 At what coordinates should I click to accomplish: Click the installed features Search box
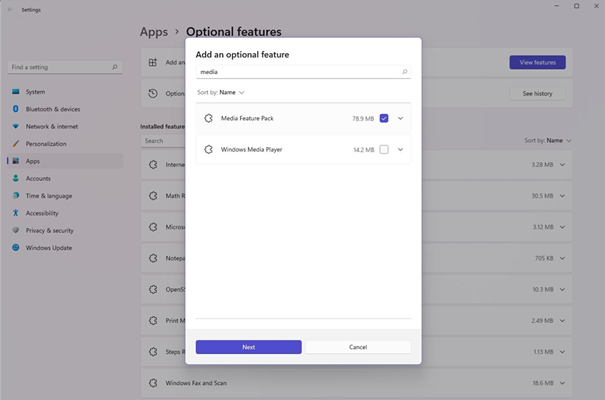163,141
